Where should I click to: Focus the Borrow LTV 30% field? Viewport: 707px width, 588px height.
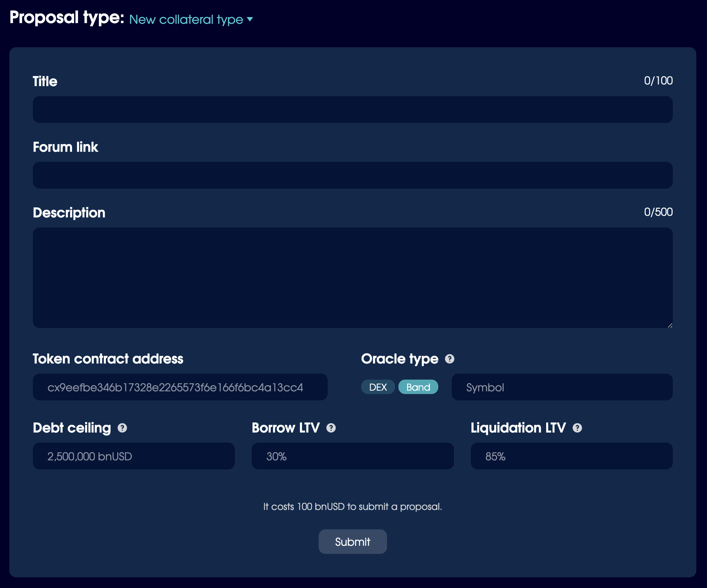tap(352, 456)
